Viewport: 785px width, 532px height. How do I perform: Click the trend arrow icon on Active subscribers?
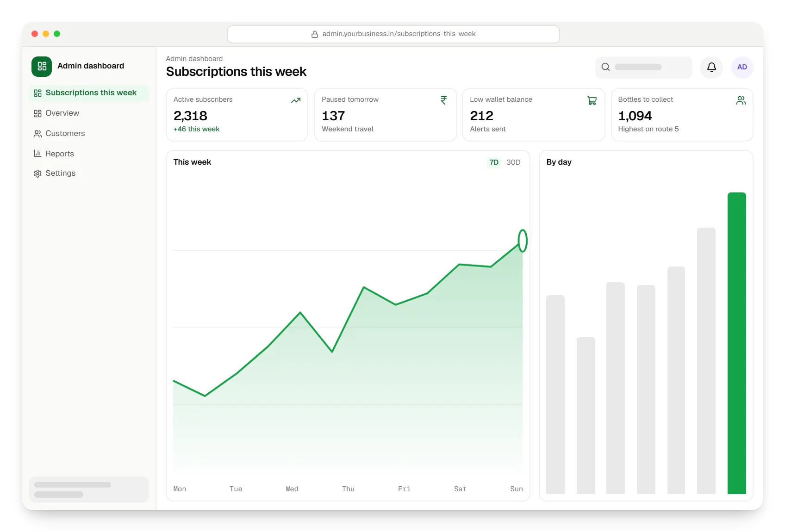pyautogui.click(x=296, y=100)
